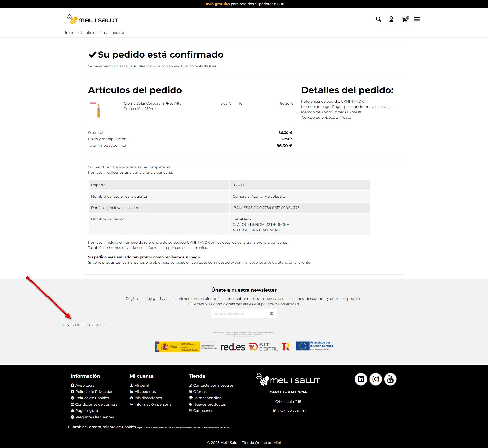Click the search magnifier icon

pos(378,19)
